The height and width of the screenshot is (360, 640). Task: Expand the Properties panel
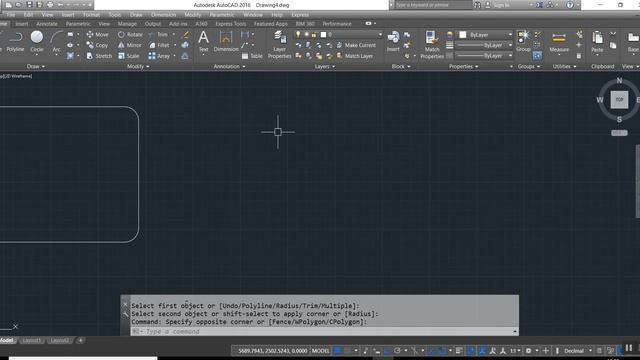[463, 66]
